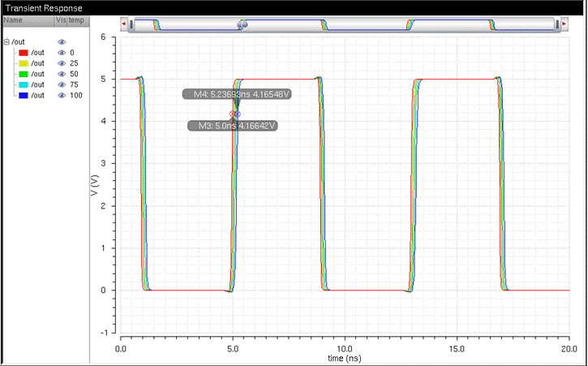Click the green color swatch for temp 50
The image size is (588, 366).
click(24, 74)
